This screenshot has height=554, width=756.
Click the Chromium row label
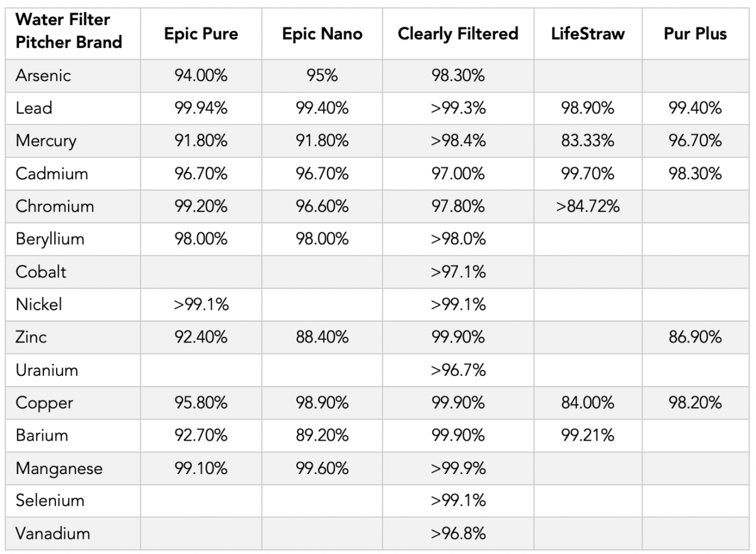pos(55,206)
